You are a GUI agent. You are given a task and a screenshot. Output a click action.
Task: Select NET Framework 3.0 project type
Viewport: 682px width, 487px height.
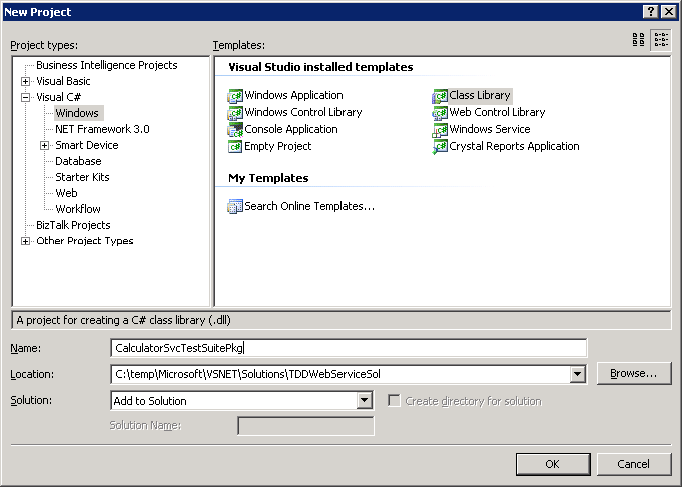tap(102, 129)
